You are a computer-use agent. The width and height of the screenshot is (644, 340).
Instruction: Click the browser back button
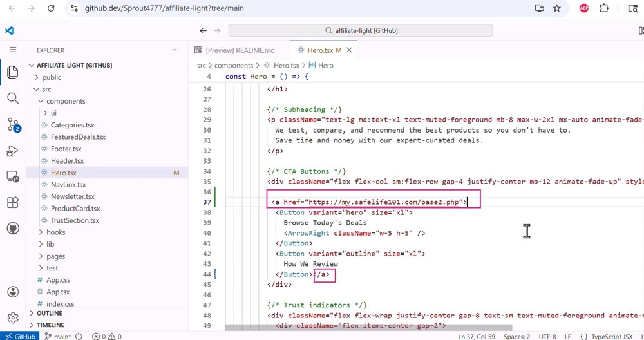coord(12,8)
